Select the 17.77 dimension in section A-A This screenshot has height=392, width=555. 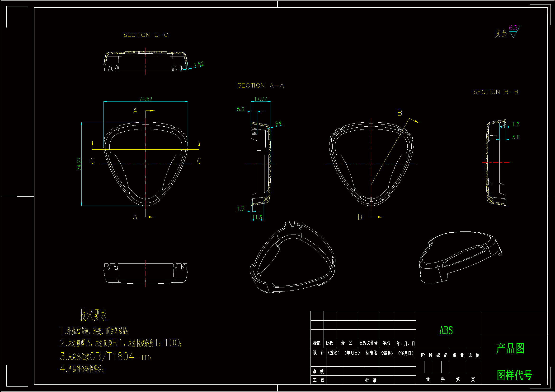coord(261,99)
